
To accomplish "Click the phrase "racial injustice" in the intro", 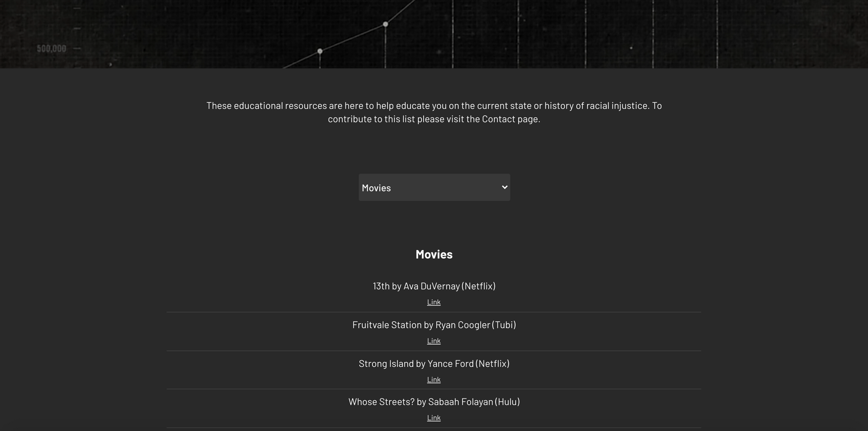I will coord(617,106).
